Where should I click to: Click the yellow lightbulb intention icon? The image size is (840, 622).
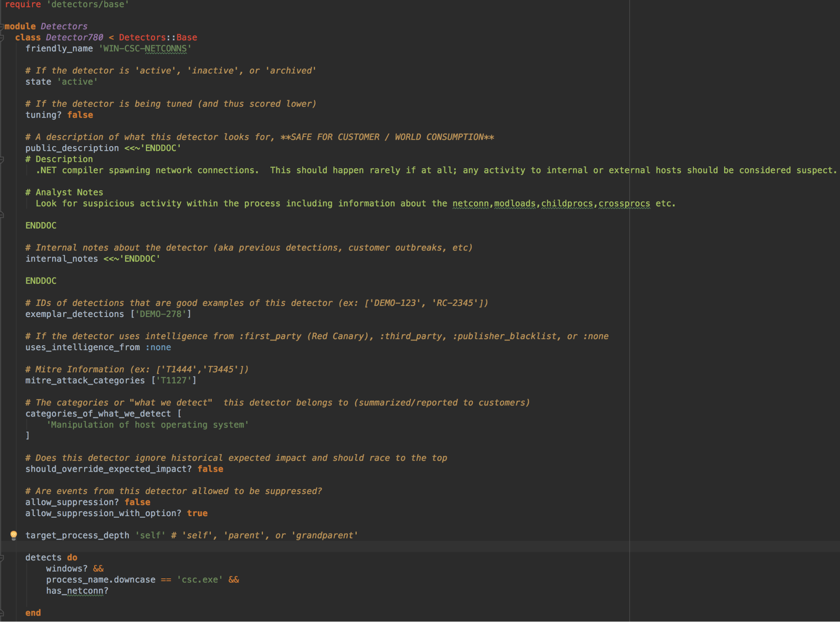13,535
